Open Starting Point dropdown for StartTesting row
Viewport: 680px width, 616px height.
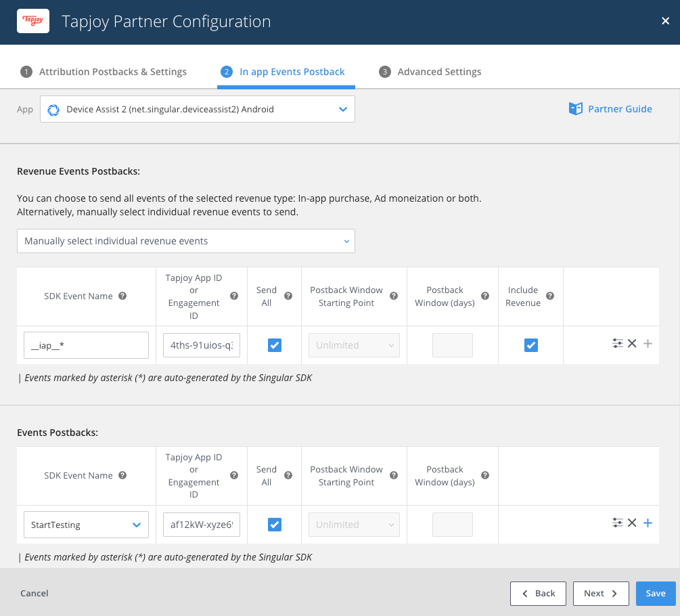355,525
